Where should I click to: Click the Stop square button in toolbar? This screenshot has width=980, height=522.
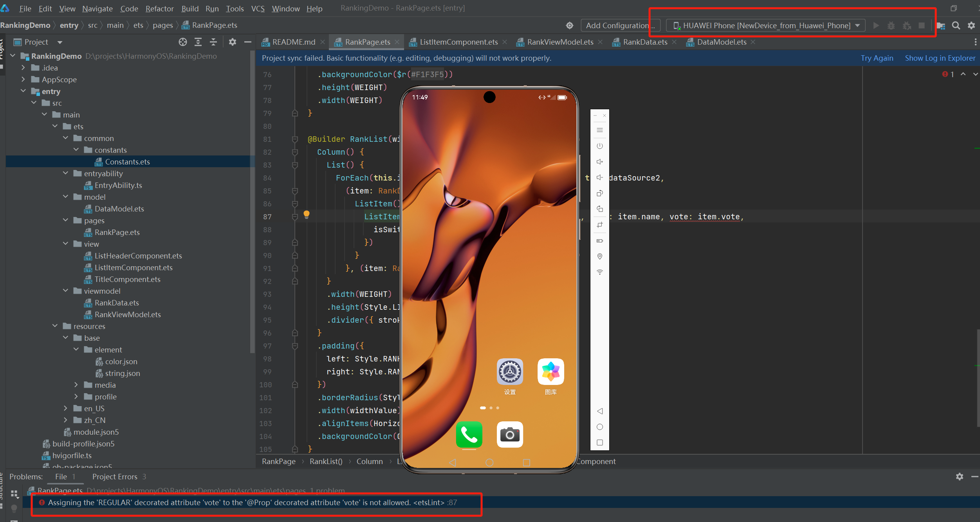922,25
